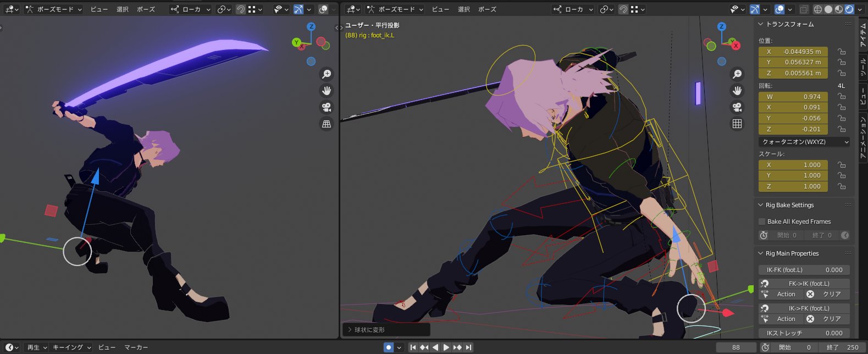
Task: Open ローカ orientation dropdown in right viewport
Action: pos(573,9)
